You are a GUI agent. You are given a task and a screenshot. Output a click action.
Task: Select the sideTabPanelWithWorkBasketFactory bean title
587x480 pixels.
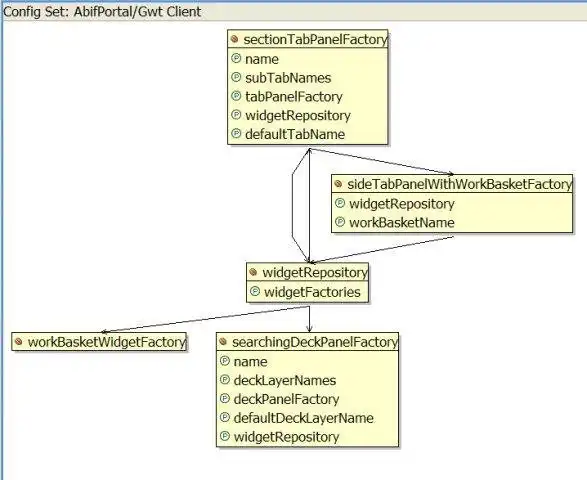[460, 184]
